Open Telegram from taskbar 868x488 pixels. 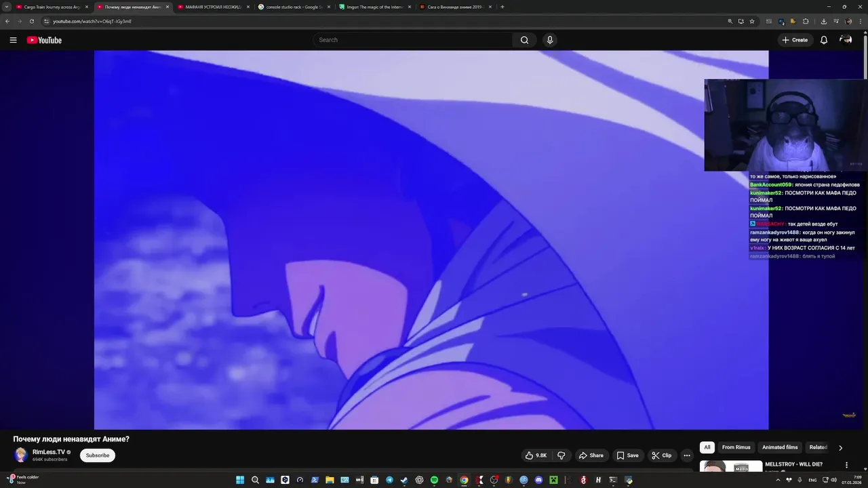tap(390, 480)
